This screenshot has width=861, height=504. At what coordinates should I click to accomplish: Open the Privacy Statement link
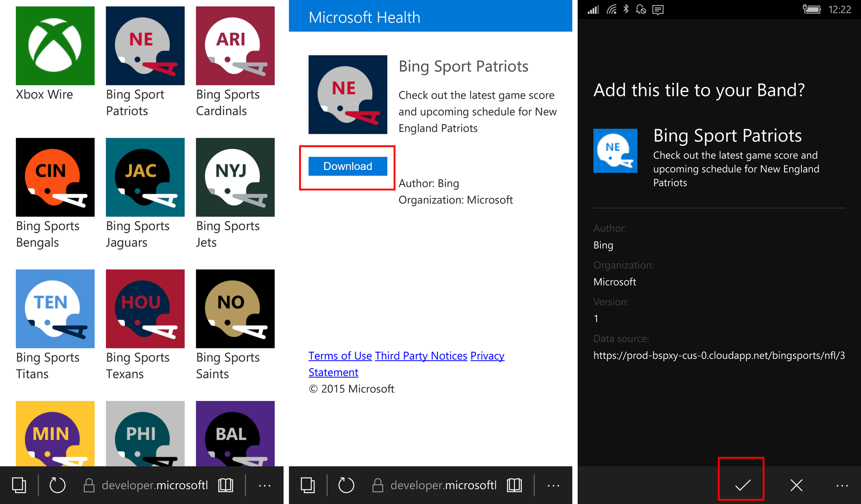click(x=487, y=356)
